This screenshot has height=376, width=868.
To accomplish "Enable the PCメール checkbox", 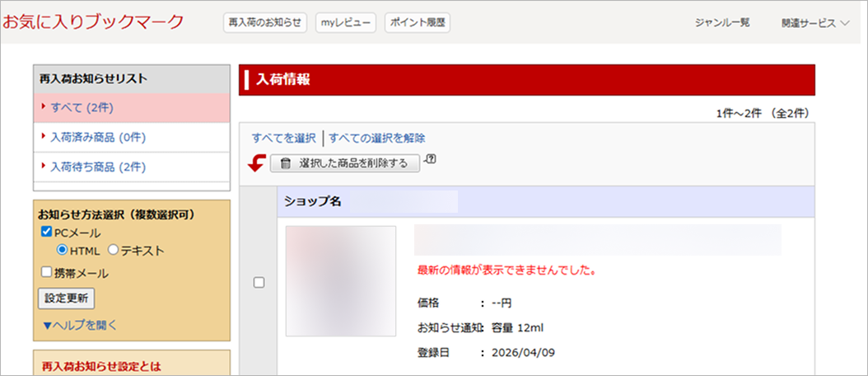I will coord(46,233).
